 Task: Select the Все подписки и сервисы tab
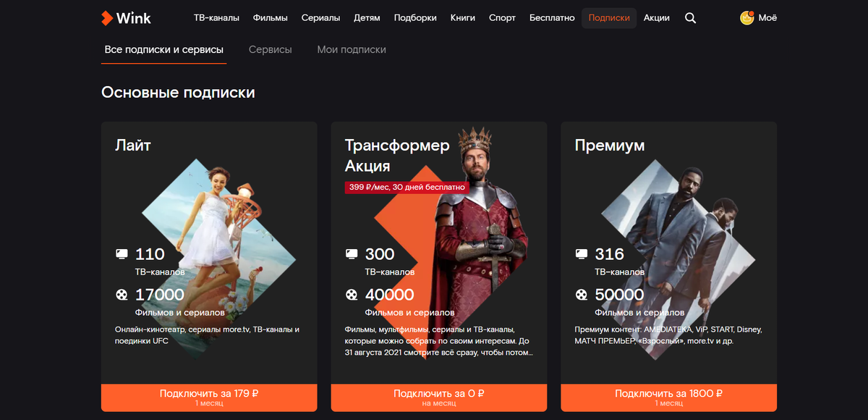(x=163, y=50)
